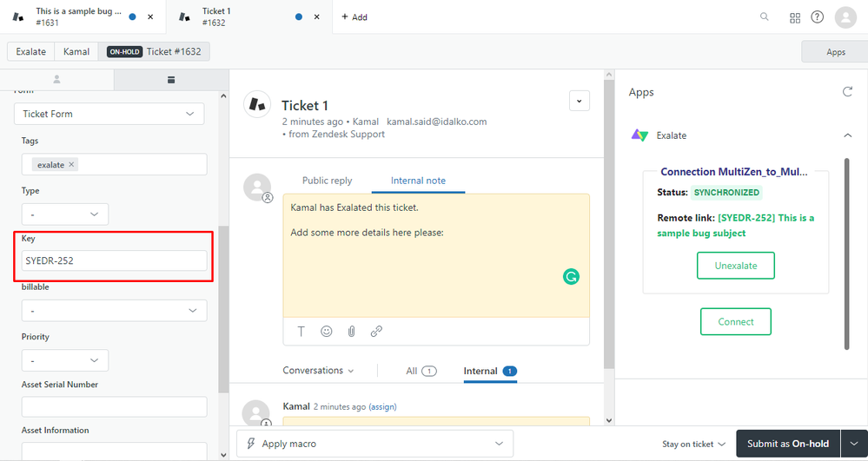This screenshot has width=868, height=461.
Task: Collapse the Exalate app section
Action: pos(847,135)
